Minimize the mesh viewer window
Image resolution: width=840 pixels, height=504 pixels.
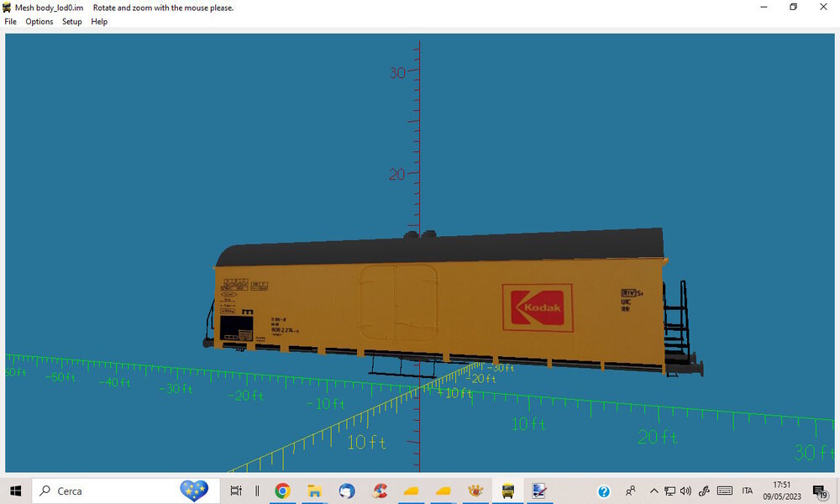click(764, 7)
